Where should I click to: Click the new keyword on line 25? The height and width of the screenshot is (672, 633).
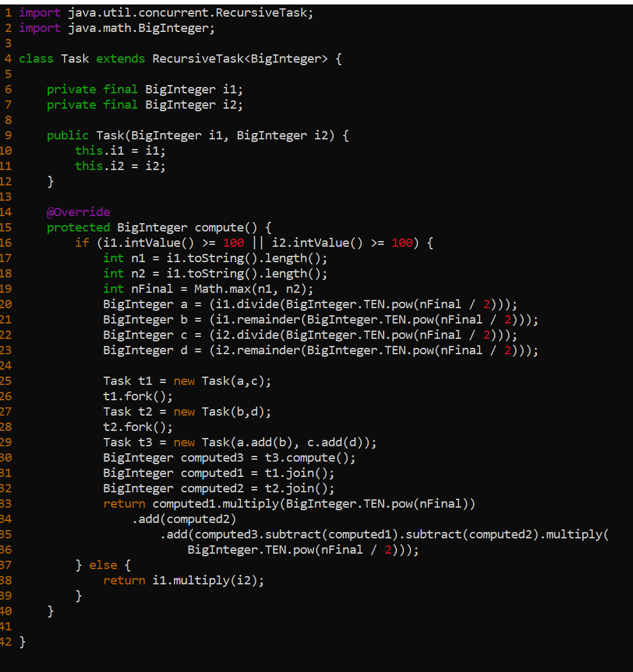(184, 380)
